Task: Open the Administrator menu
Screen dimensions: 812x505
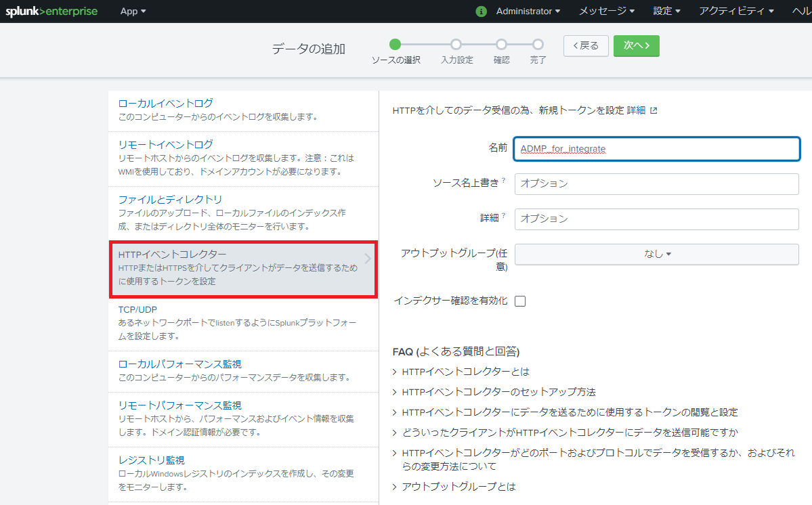Action: [528, 12]
